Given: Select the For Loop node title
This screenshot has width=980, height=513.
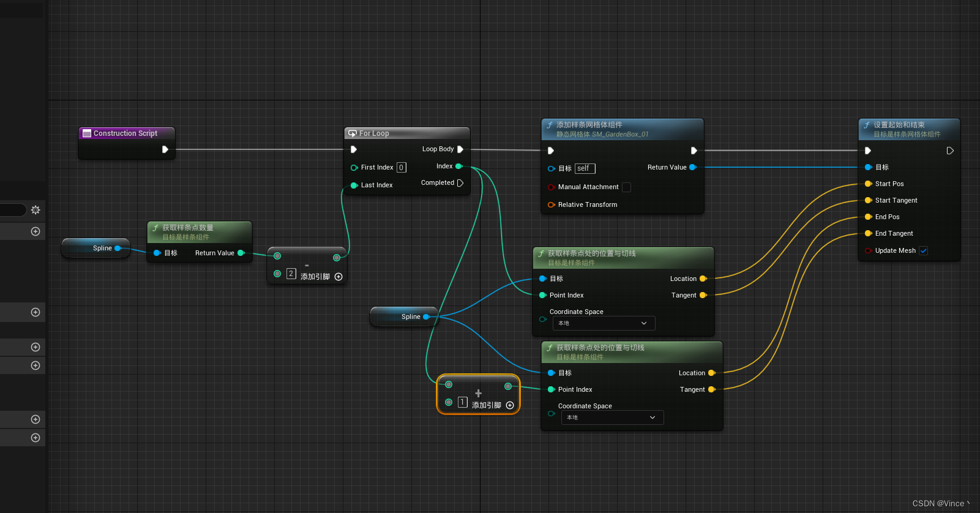Looking at the screenshot, I should pyautogui.click(x=374, y=133).
